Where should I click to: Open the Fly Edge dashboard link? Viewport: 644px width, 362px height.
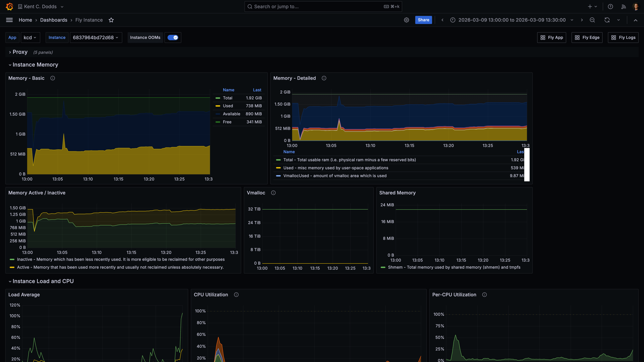coord(587,37)
